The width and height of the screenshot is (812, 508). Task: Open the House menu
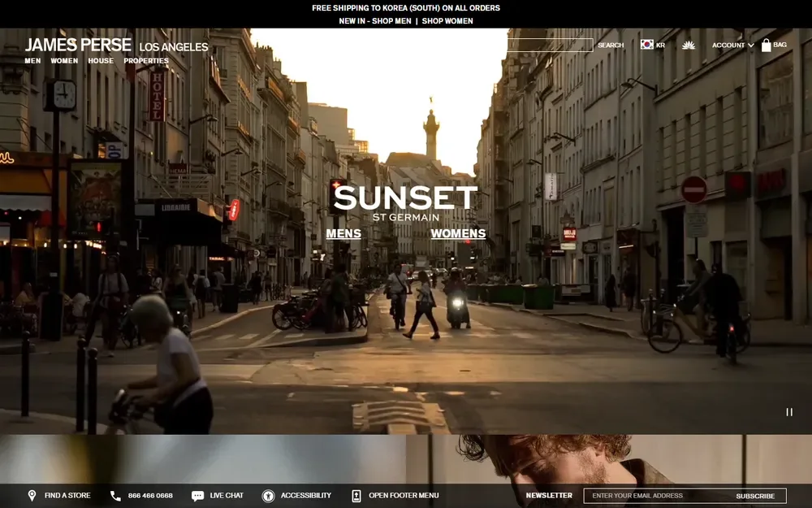coord(101,61)
